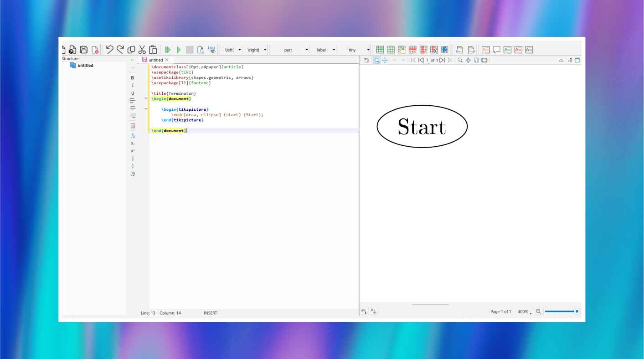The image size is (644, 359).
Task: Stop the running compilation
Action: pos(190,50)
